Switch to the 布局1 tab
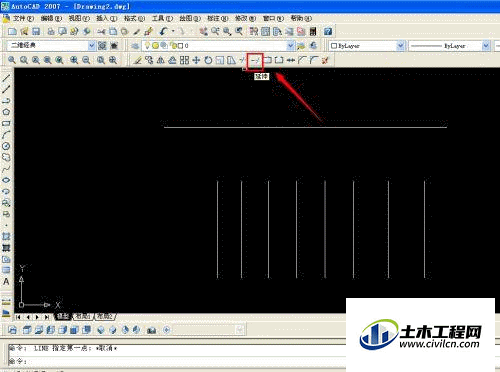500x372 pixels. coord(83,316)
